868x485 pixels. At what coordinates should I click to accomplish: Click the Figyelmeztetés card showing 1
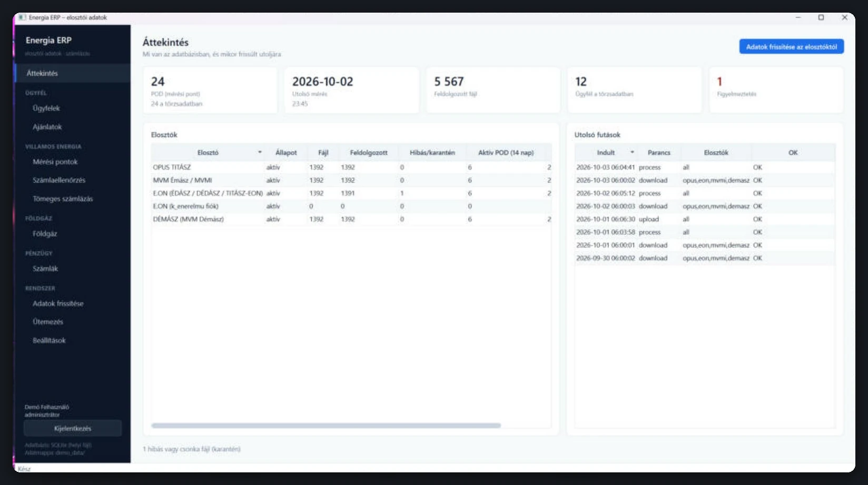[x=776, y=90]
